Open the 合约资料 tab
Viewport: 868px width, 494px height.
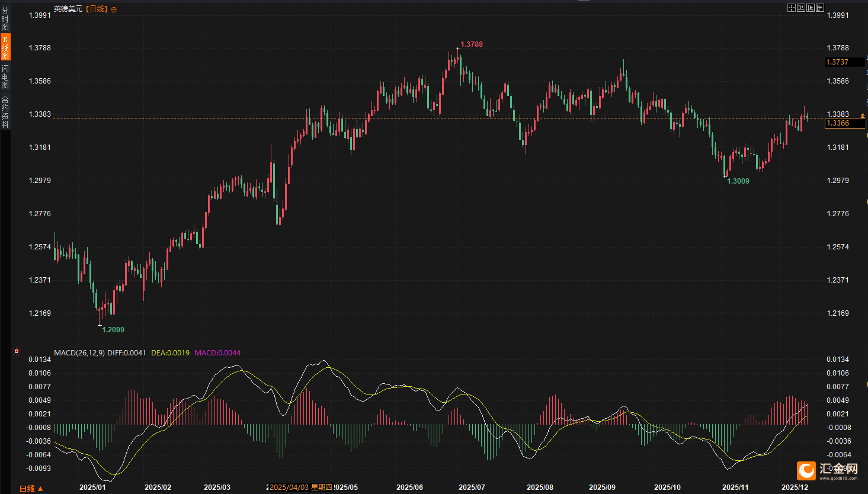[x=5, y=112]
